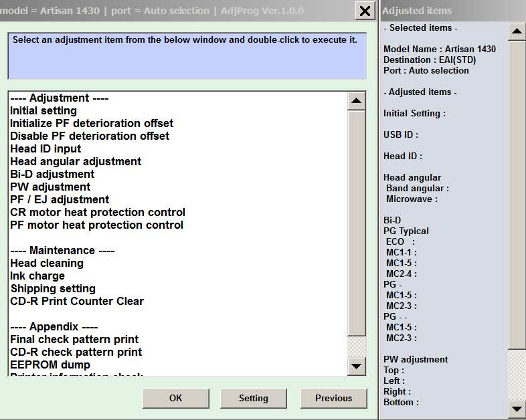Click the OK button
This screenshot has height=420, width=526.
(x=176, y=398)
